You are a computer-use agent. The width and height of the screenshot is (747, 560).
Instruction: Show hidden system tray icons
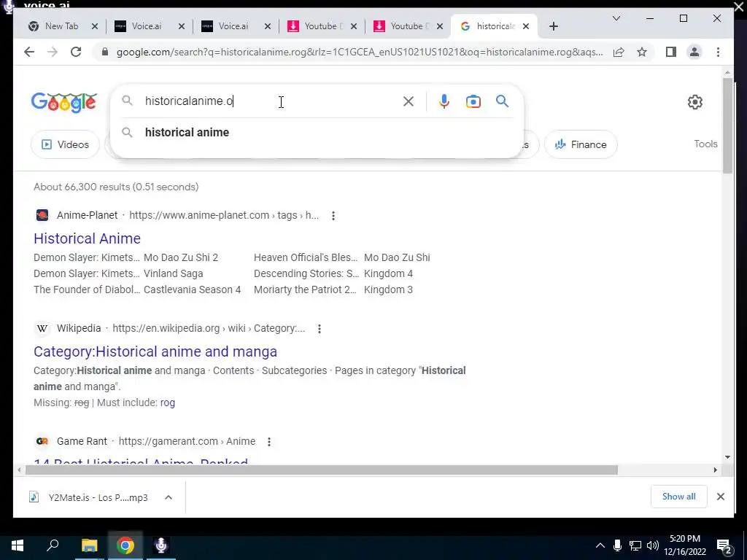tap(600, 545)
